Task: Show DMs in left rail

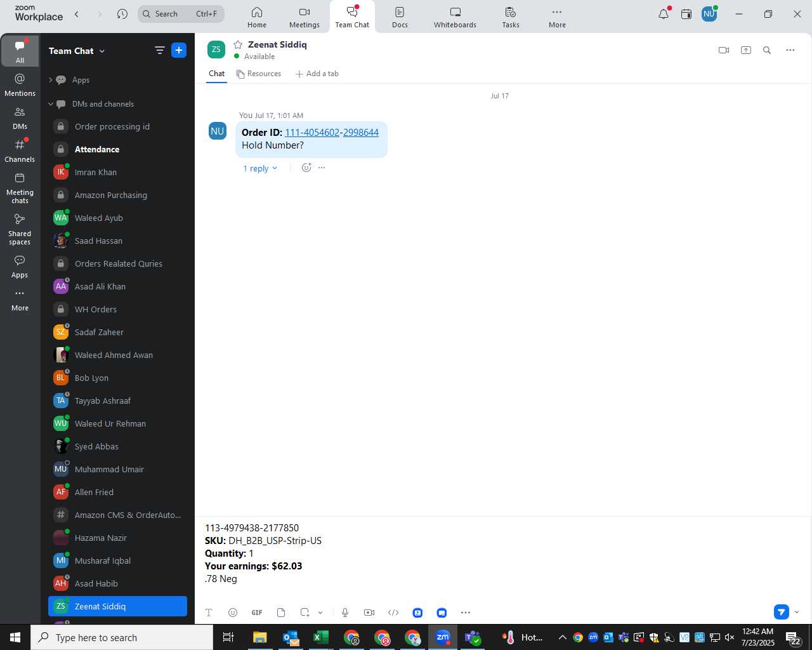Action: point(20,118)
